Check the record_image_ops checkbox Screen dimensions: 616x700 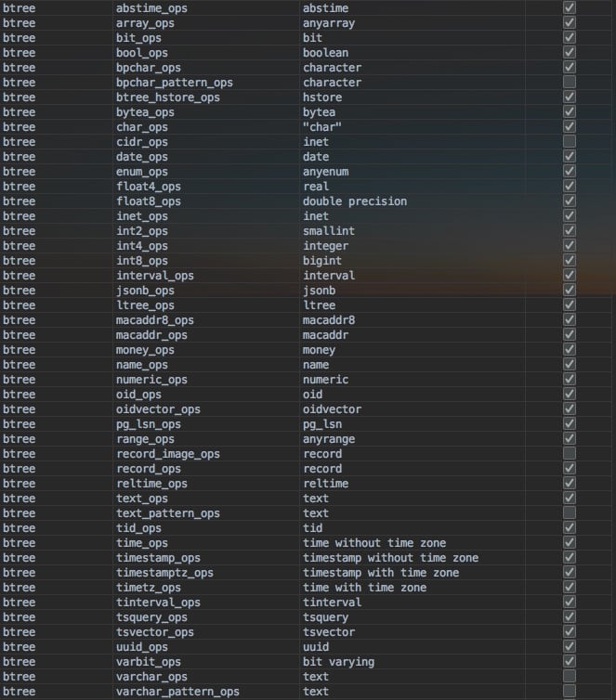point(570,453)
